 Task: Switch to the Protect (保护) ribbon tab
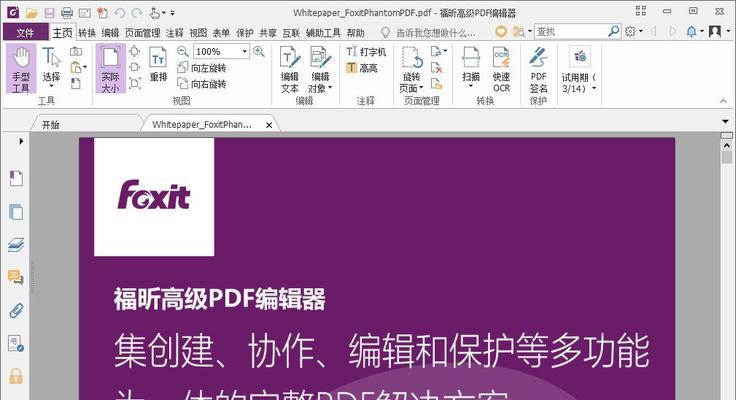coord(245,32)
